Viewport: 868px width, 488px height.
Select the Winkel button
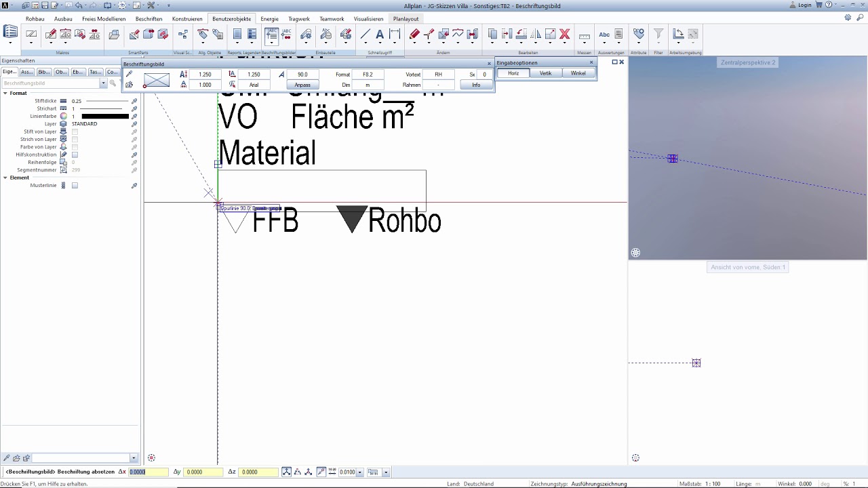tap(578, 73)
